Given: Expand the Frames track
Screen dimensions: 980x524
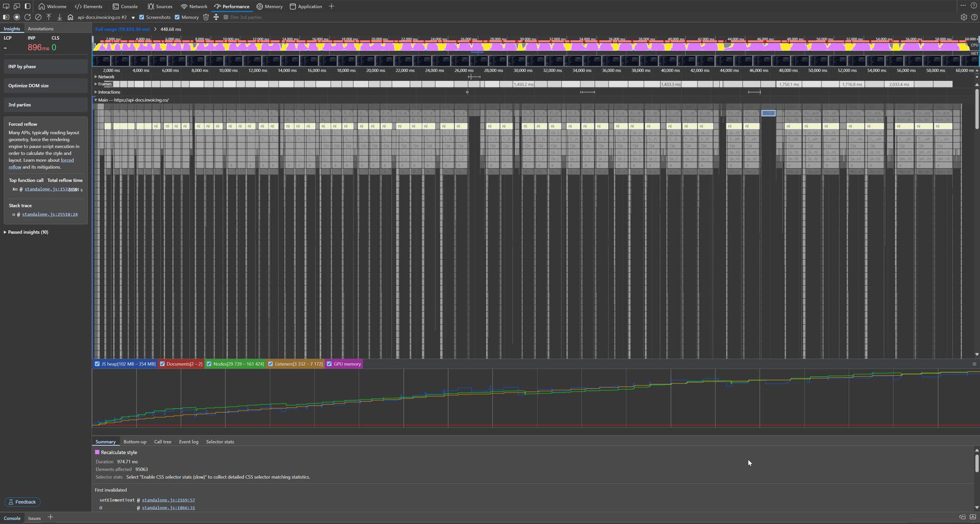Looking at the screenshot, I should pyautogui.click(x=95, y=84).
